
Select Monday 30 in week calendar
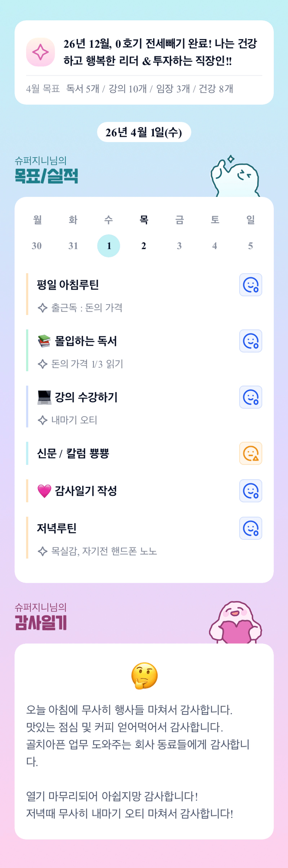pos(37,246)
